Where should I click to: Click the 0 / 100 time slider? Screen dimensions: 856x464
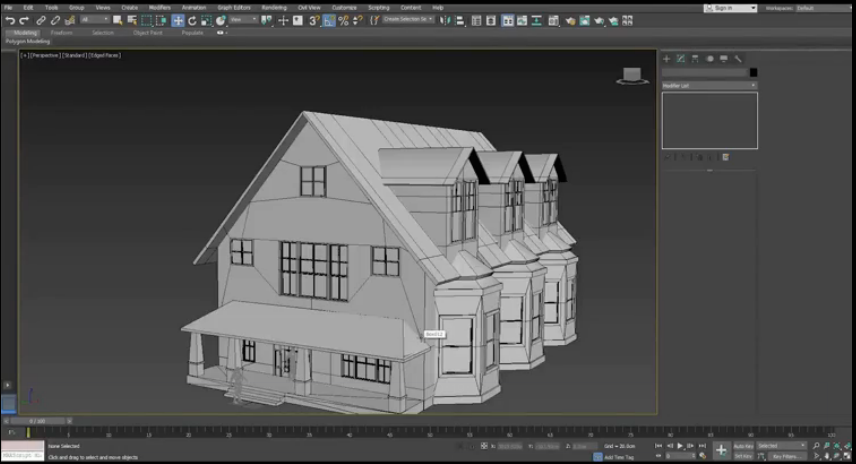[x=38, y=421]
